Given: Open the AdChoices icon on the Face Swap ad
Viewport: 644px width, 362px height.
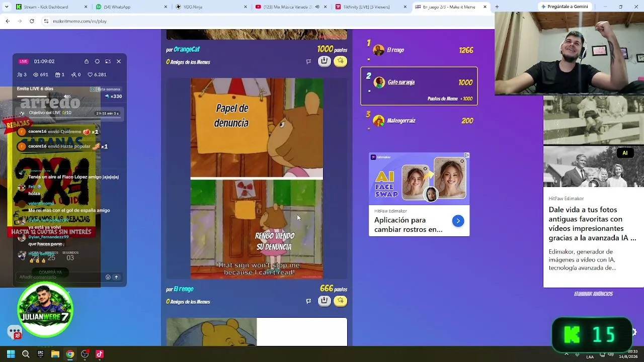Looking at the screenshot, I should click(x=466, y=155).
